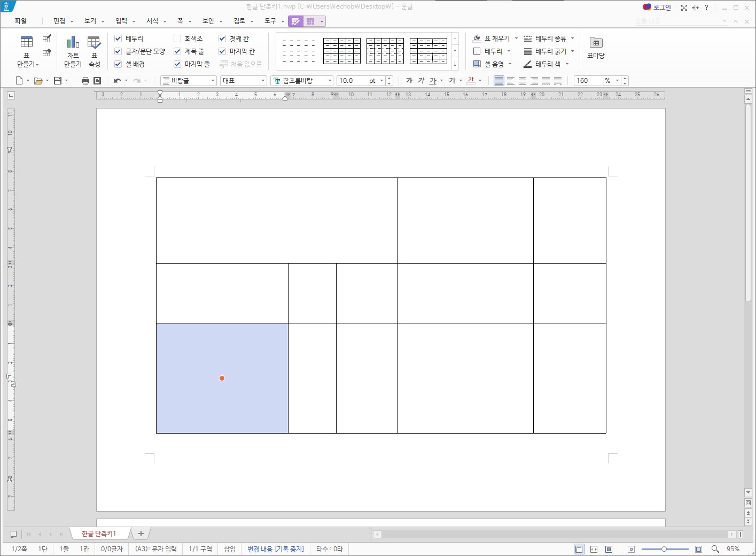Save the document with the disk icon

(x=58, y=81)
